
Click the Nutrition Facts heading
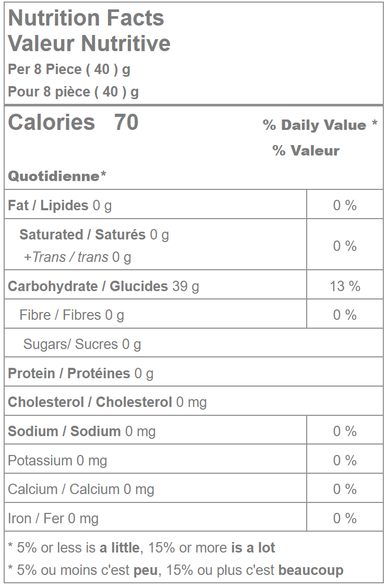pyautogui.click(x=86, y=18)
